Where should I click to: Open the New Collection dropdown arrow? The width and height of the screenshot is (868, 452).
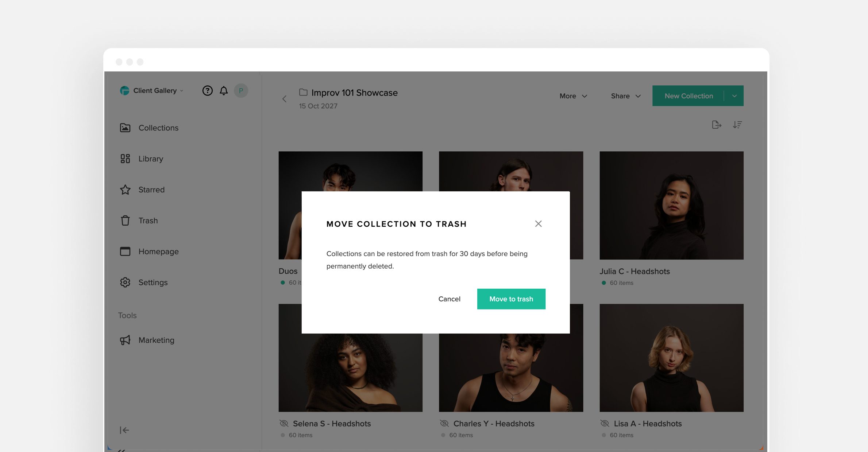pos(734,96)
